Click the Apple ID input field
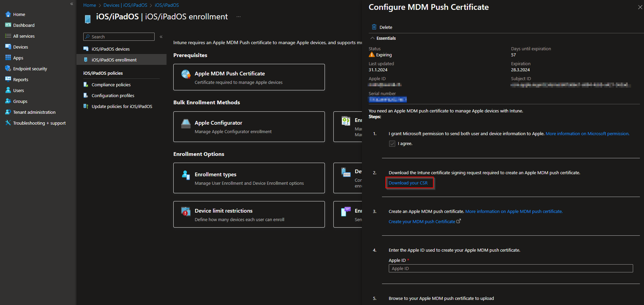Viewport: 644px width, 305px height. click(511, 268)
